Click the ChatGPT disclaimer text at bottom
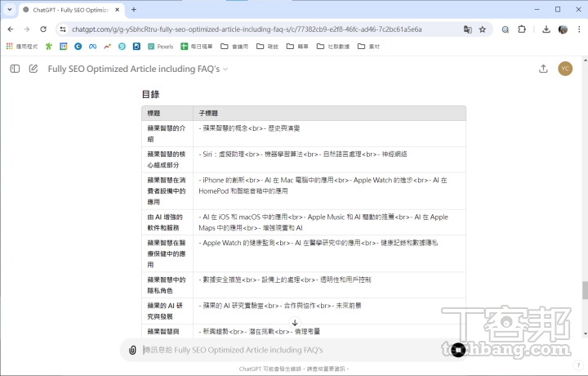This screenshot has width=588, height=376. click(294, 369)
